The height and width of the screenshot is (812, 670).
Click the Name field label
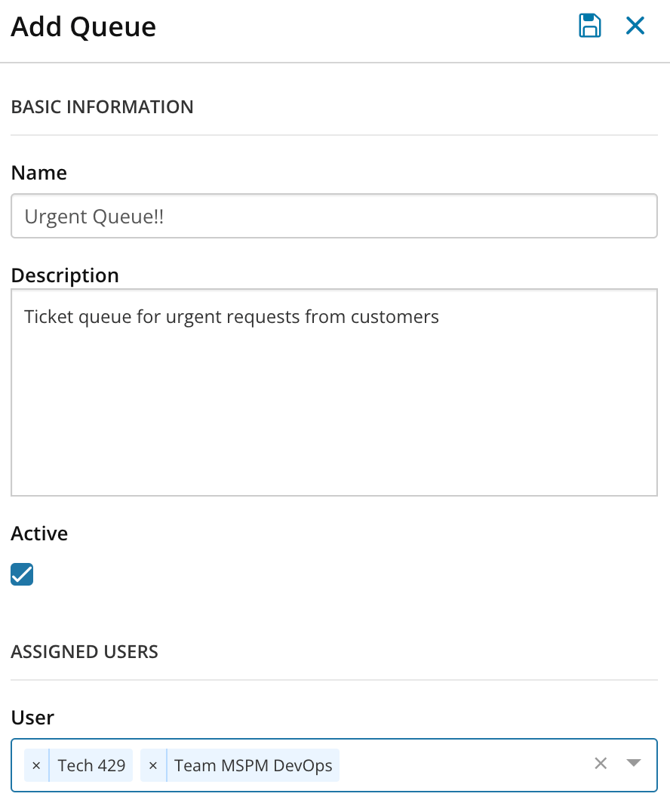click(39, 173)
